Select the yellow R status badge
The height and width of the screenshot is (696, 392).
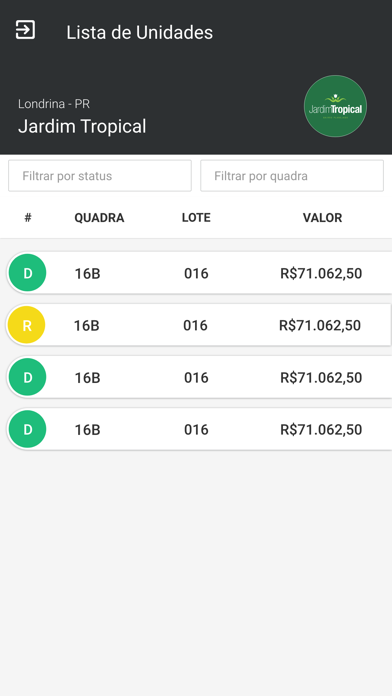[27, 325]
